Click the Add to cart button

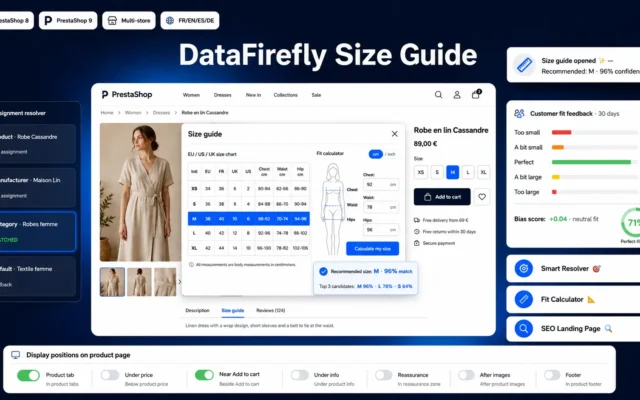point(442,197)
